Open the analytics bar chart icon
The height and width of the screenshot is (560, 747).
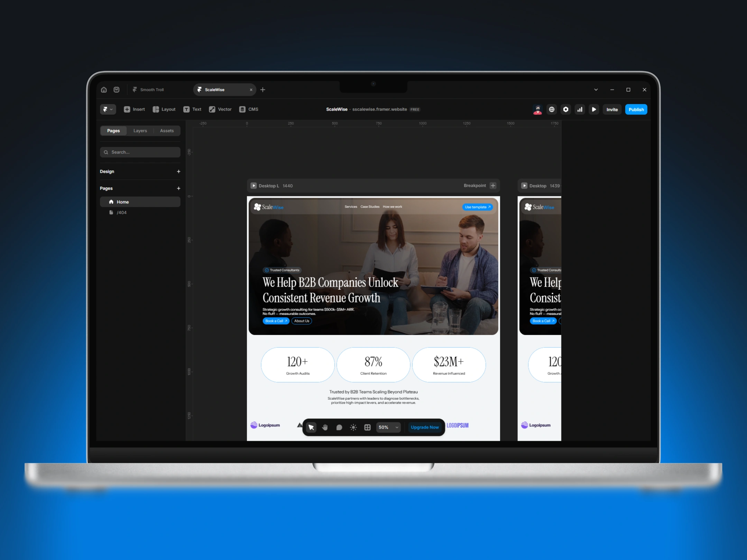pyautogui.click(x=580, y=109)
